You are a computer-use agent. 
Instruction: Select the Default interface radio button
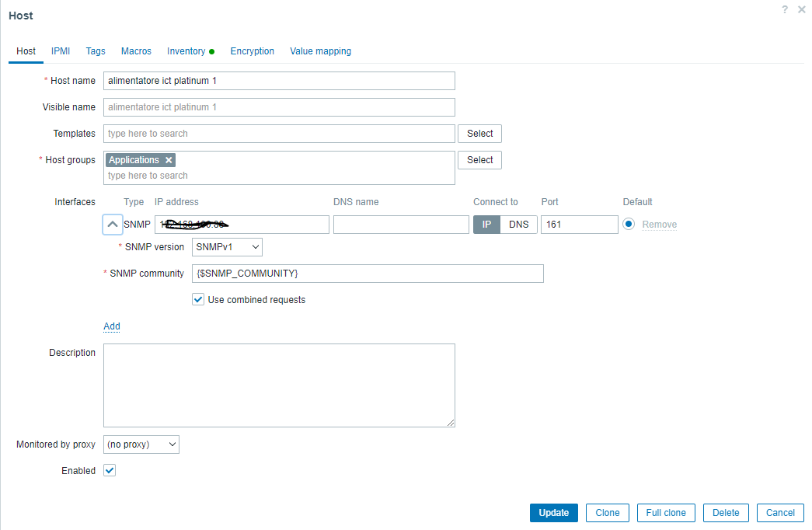click(x=629, y=224)
